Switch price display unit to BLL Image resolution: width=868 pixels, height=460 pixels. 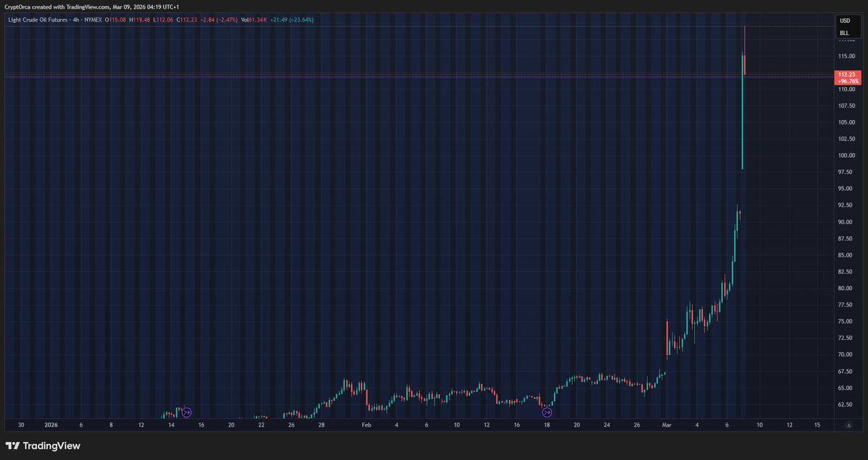tap(844, 33)
